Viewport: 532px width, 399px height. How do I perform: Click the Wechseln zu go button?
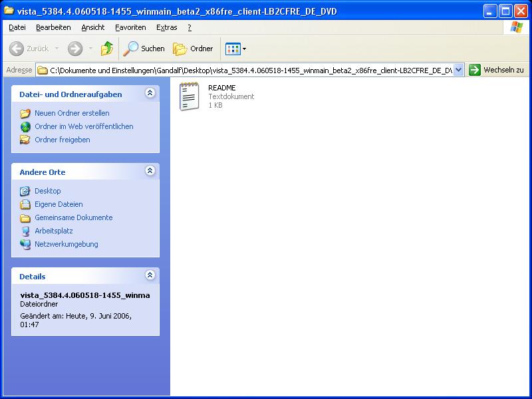(x=496, y=70)
